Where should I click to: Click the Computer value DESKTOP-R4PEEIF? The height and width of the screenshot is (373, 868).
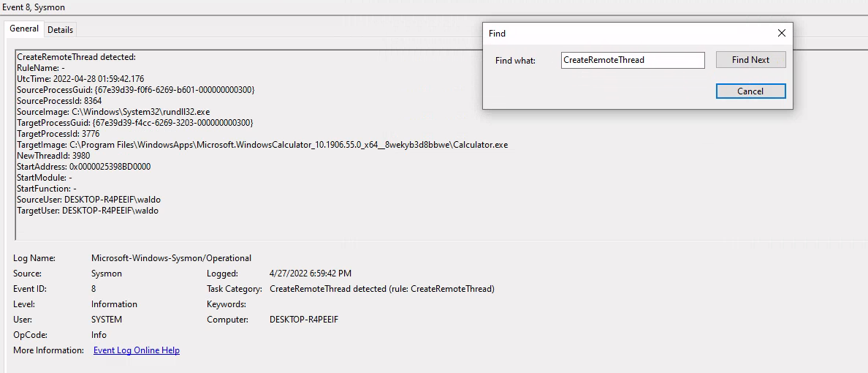303,320
